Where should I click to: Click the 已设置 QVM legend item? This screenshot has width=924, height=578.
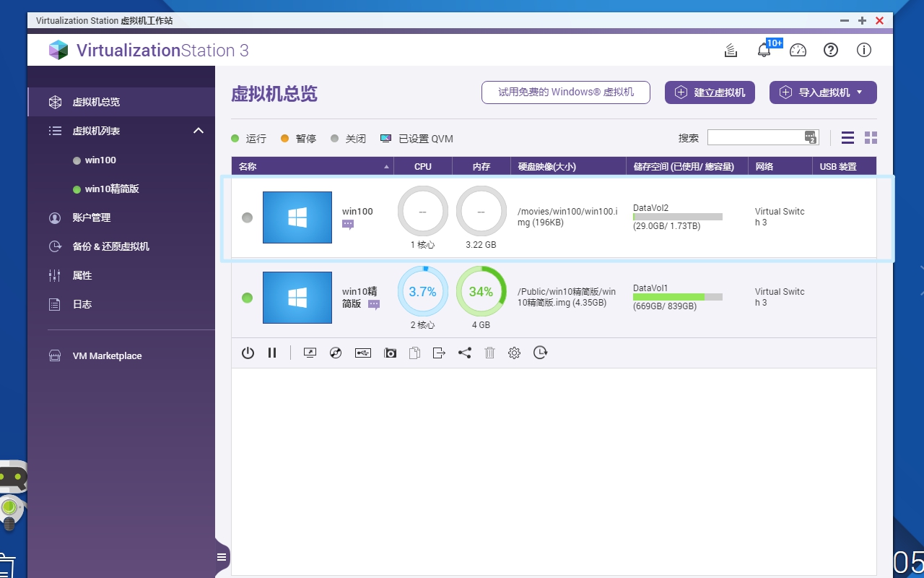coord(417,139)
